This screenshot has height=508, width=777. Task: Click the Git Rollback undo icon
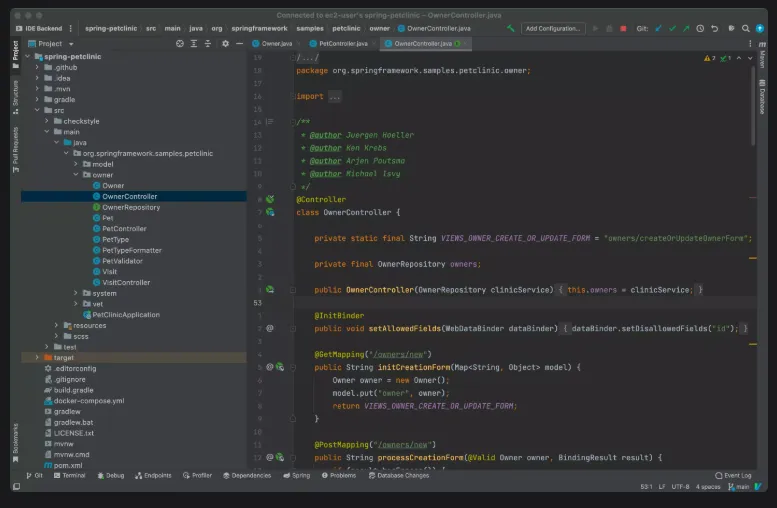715,29
